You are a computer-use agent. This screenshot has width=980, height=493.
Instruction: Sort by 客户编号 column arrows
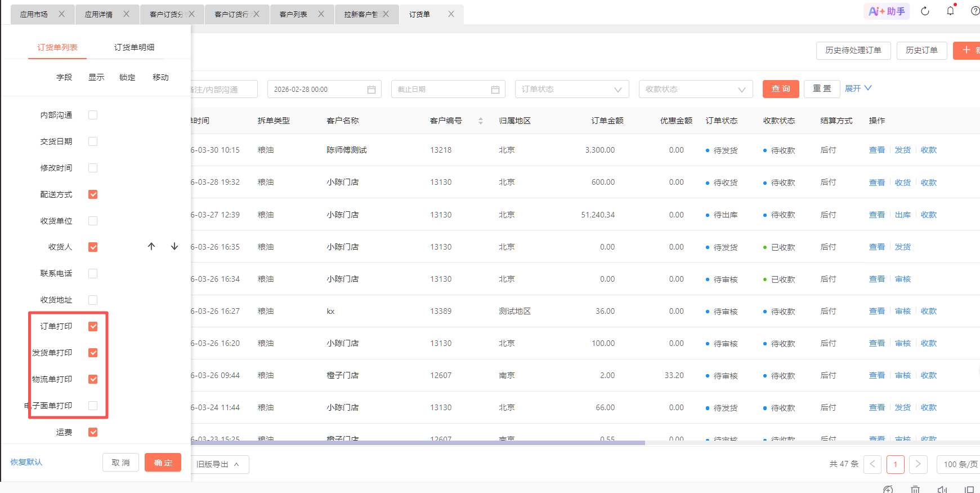coord(481,121)
